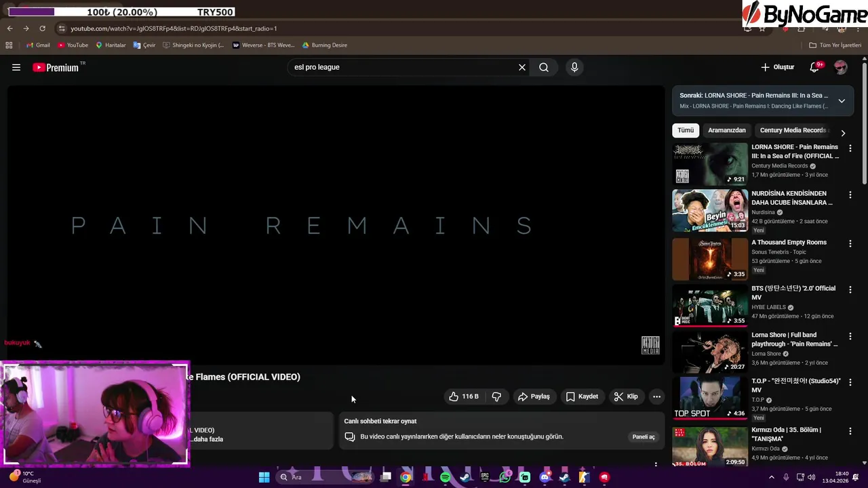
Task: Open options for Kırmızı Oda 35. Bölüm
Action: click(850, 431)
